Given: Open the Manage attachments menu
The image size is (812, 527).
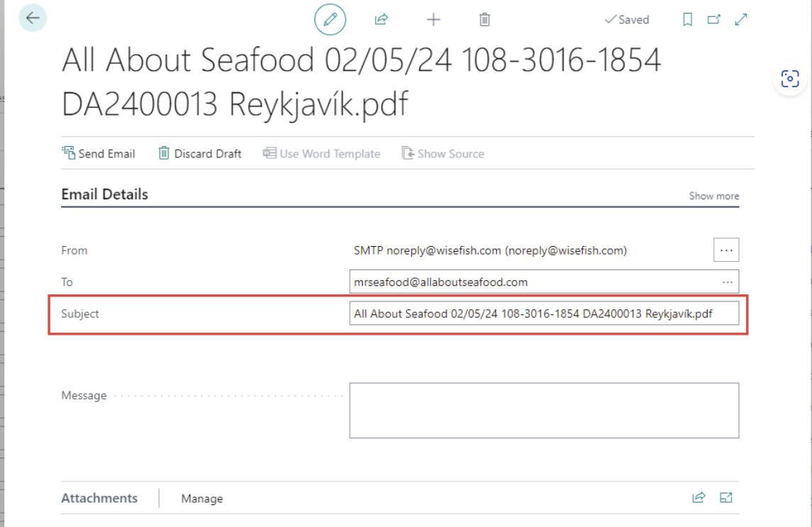Looking at the screenshot, I should (x=202, y=499).
